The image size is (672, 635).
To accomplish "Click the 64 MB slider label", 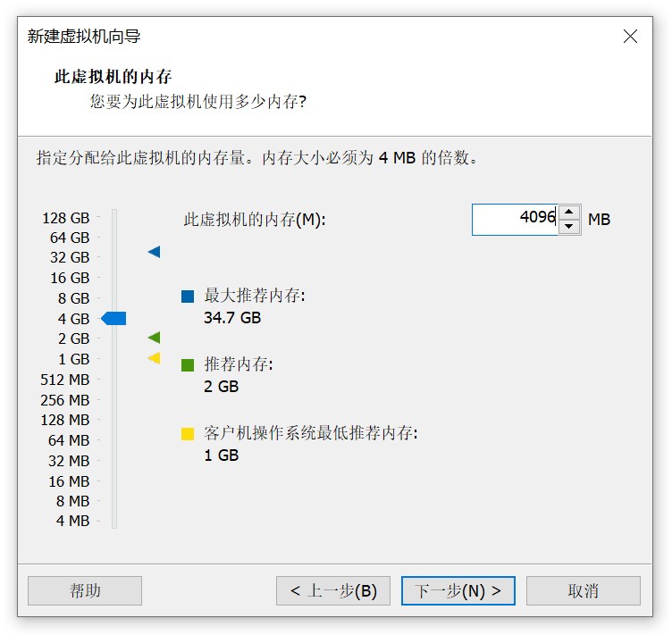I will [x=69, y=440].
